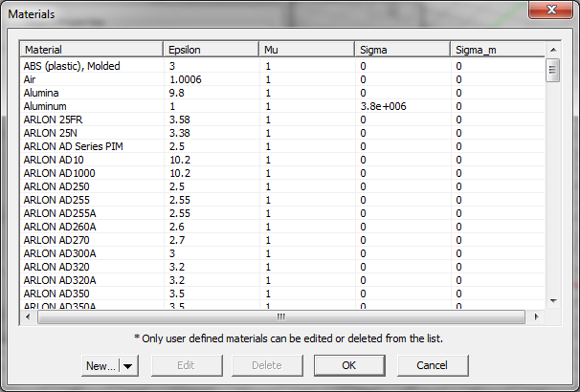The width and height of the screenshot is (580, 392).
Task: Close the Materials dialog window
Action: (x=550, y=10)
